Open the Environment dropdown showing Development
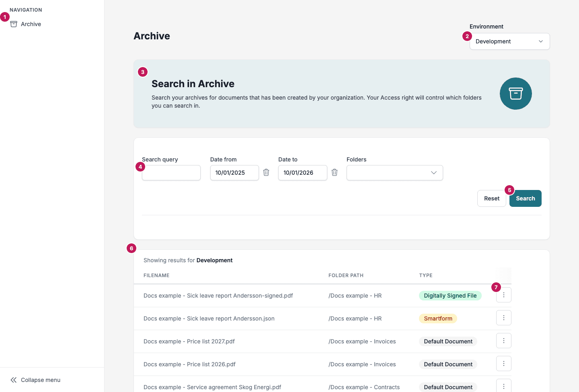Image resolution: width=579 pixels, height=392 pixels. pyautogui.click(x=509, y=41)
